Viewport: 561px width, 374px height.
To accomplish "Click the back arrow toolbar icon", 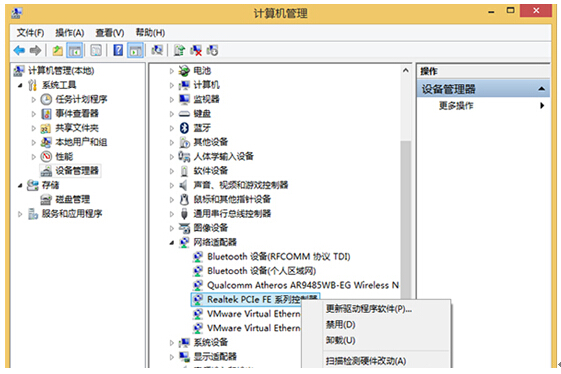I will [19, 50].
